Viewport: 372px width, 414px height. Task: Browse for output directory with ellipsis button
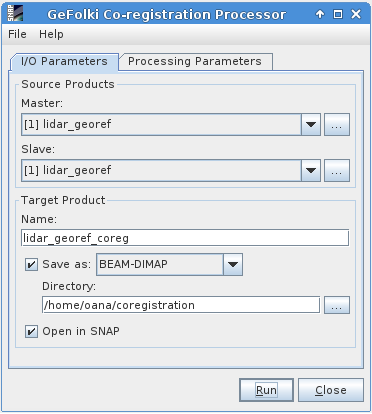click(337, 305)
